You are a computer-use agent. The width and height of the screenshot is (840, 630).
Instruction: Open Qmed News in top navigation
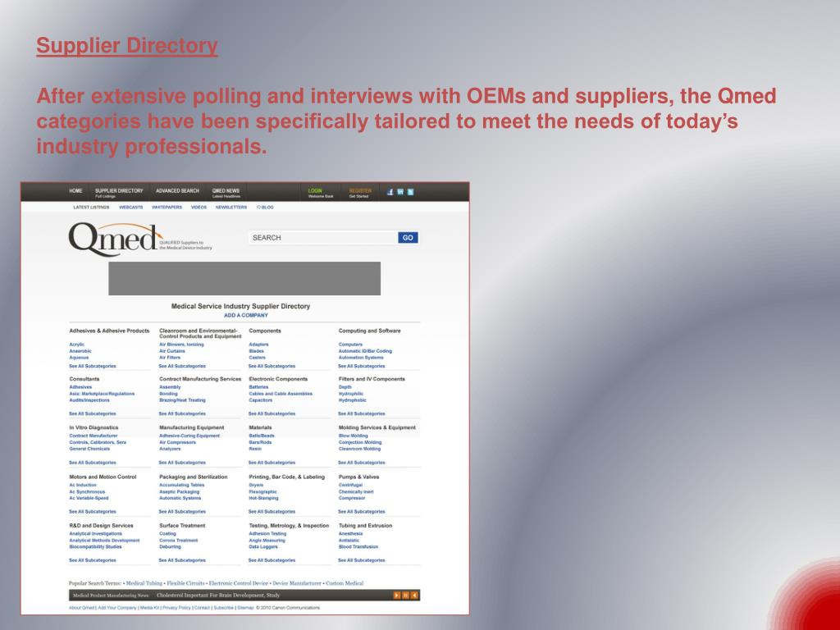pos(226,190)
